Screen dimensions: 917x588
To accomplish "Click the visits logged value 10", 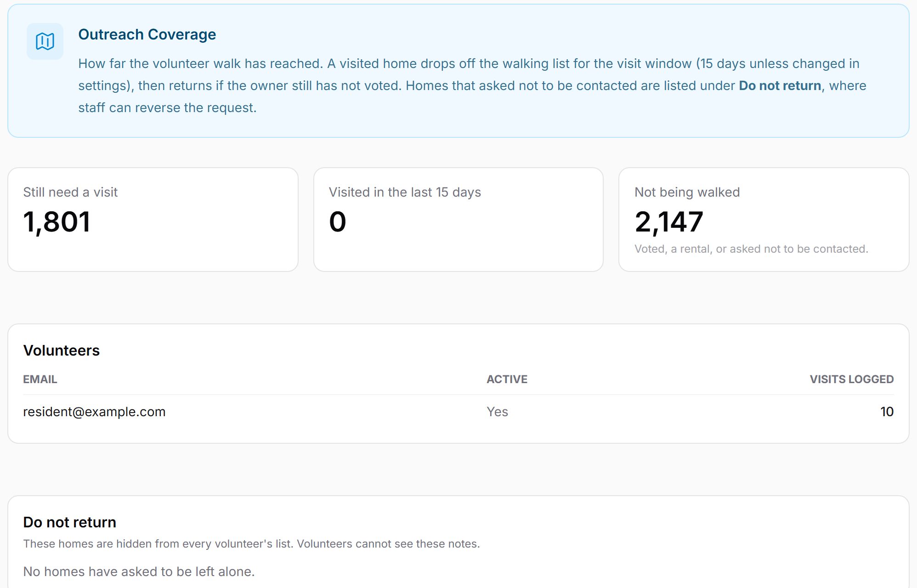I will 887,412.
